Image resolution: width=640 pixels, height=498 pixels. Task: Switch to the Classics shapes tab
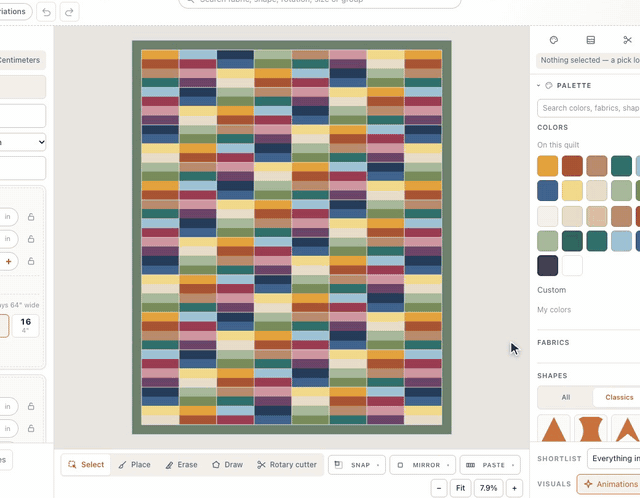pos(616,397)
